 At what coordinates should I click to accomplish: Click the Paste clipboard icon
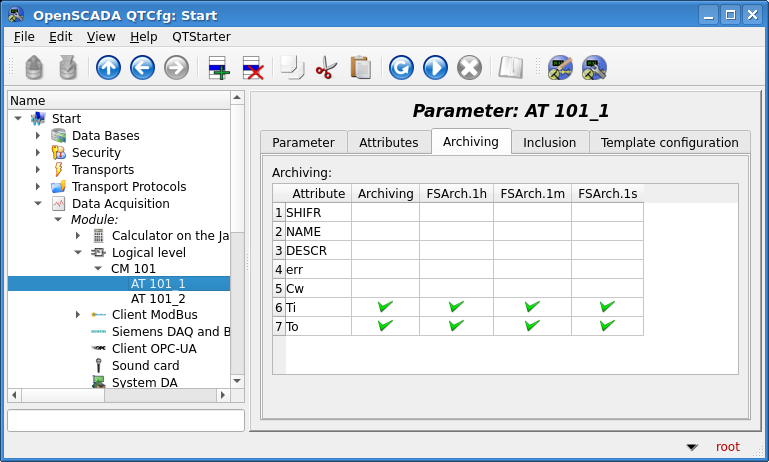coord(360,68)
